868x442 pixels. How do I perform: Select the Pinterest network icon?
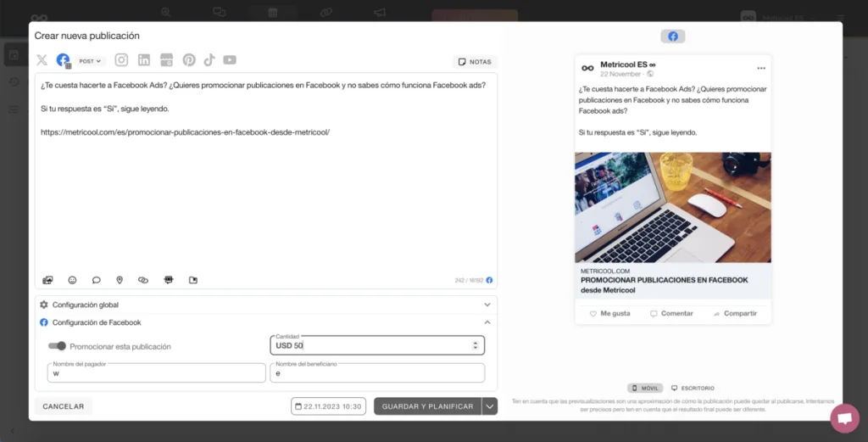click(x=189, y=60)
